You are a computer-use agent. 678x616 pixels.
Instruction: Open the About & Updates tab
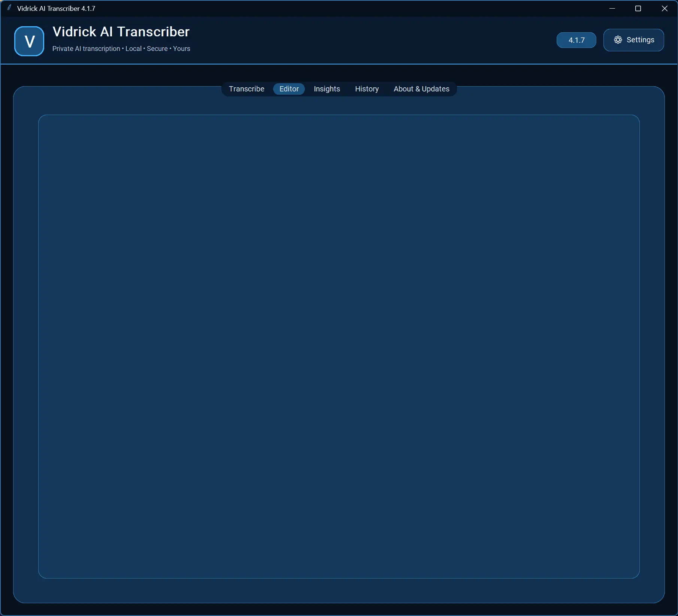[x=421, y=89]
